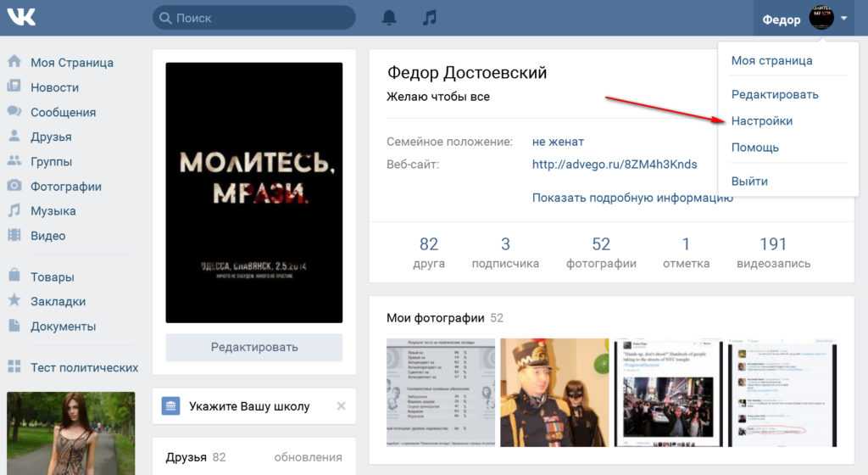Screen dimensions: 868x475
Task: Select Моя страница in the dropdown menu
Action: (771, 60)
